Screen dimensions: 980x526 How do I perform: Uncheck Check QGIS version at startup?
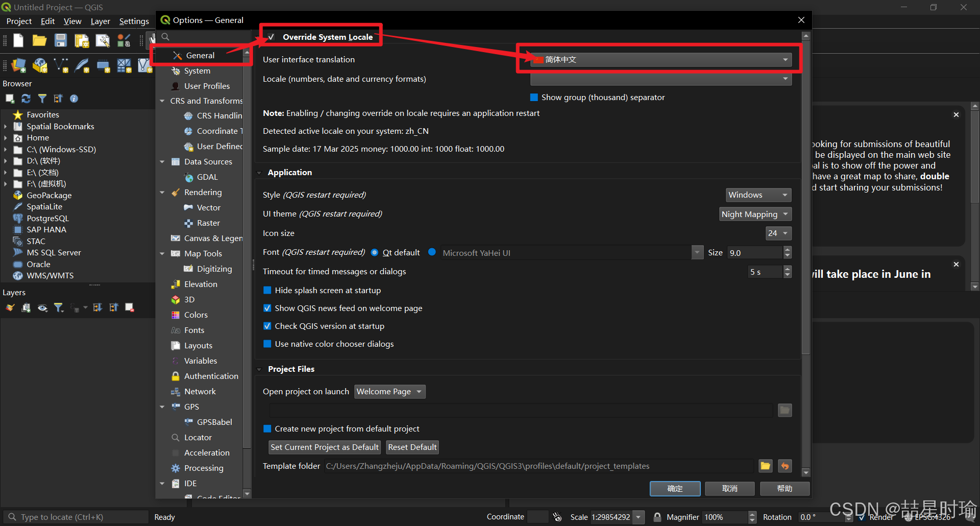point(267,326)
